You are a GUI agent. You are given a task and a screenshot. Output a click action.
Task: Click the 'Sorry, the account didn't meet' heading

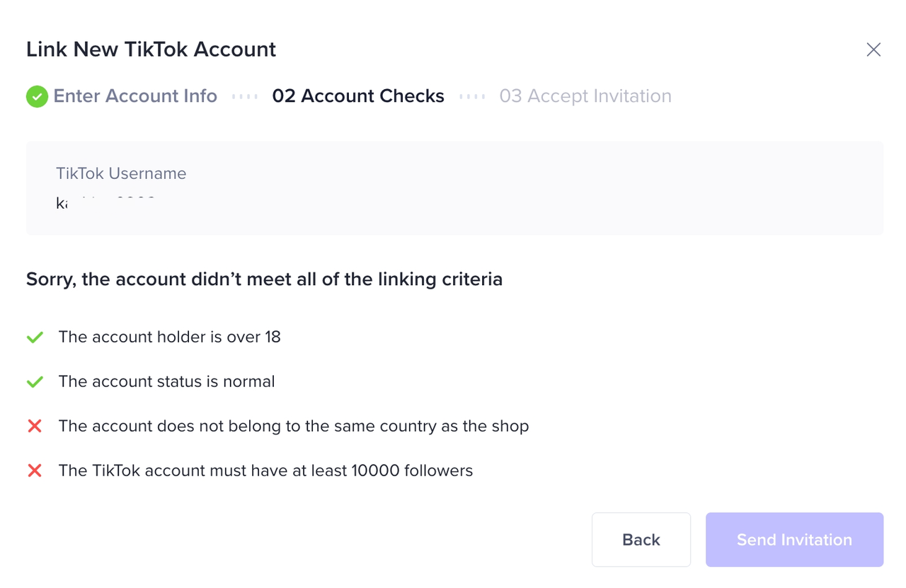pos(264,279)
